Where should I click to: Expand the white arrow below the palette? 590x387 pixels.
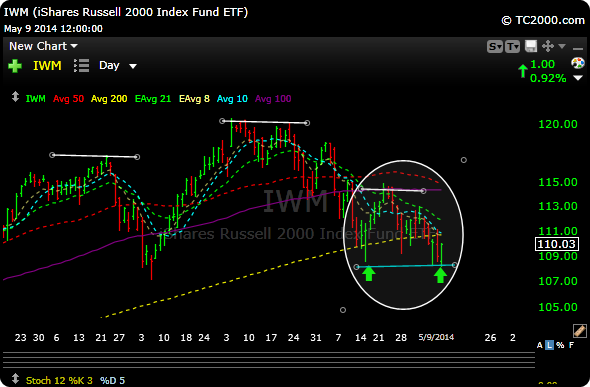[578, 78]
